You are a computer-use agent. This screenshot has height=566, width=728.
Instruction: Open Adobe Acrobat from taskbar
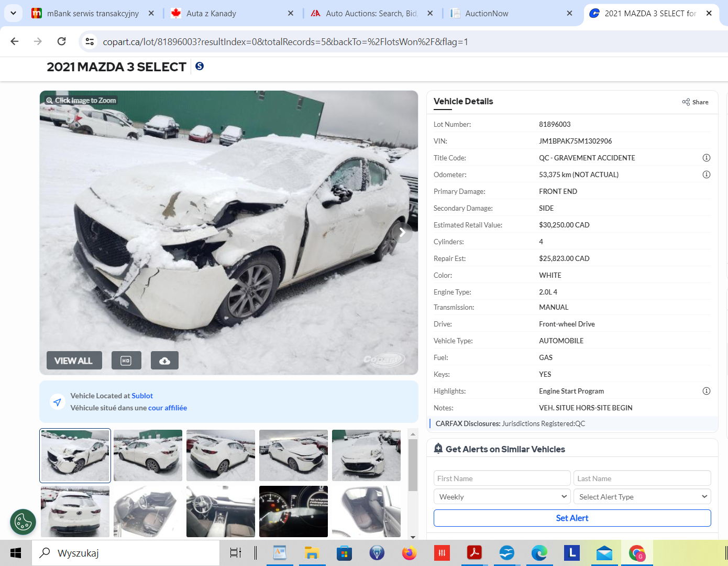point(474,553)
